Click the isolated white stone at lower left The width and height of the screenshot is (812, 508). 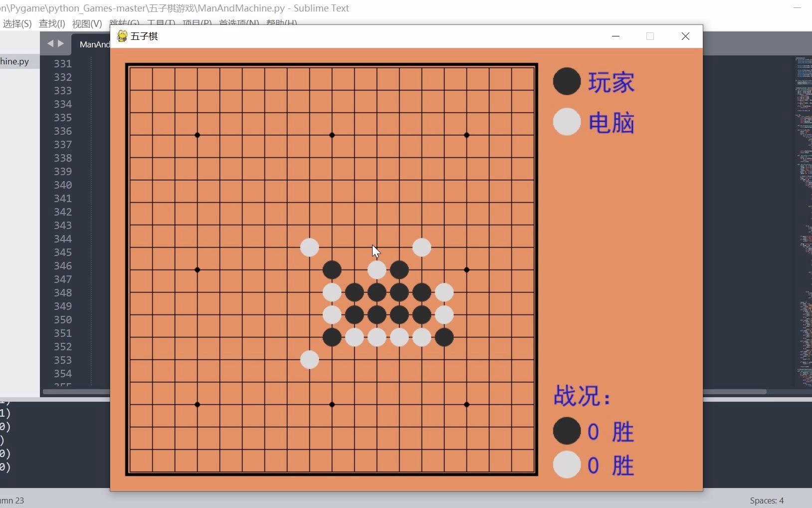click(309, 359)
